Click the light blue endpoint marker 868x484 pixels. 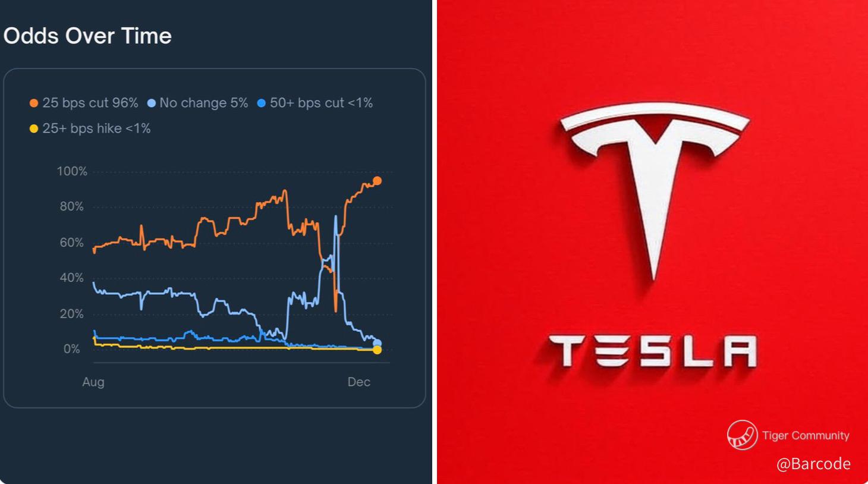377,343
